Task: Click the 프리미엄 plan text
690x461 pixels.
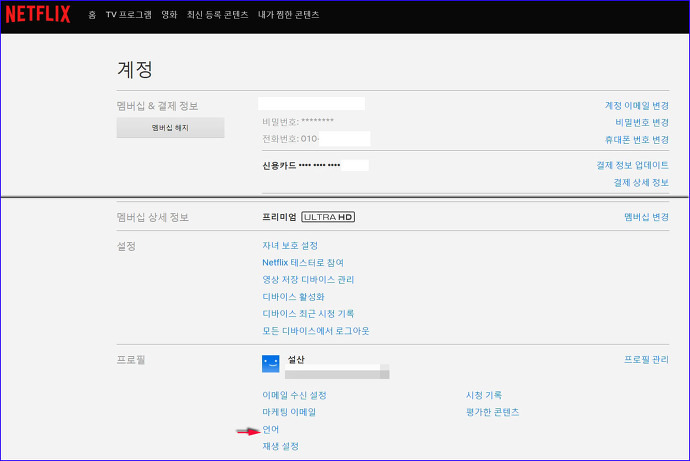Action: point(279,217)
